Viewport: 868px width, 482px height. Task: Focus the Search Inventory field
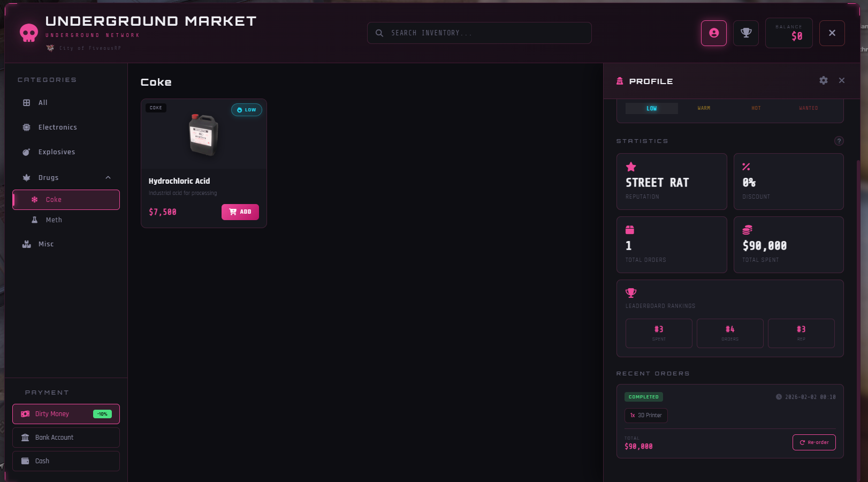479,33
